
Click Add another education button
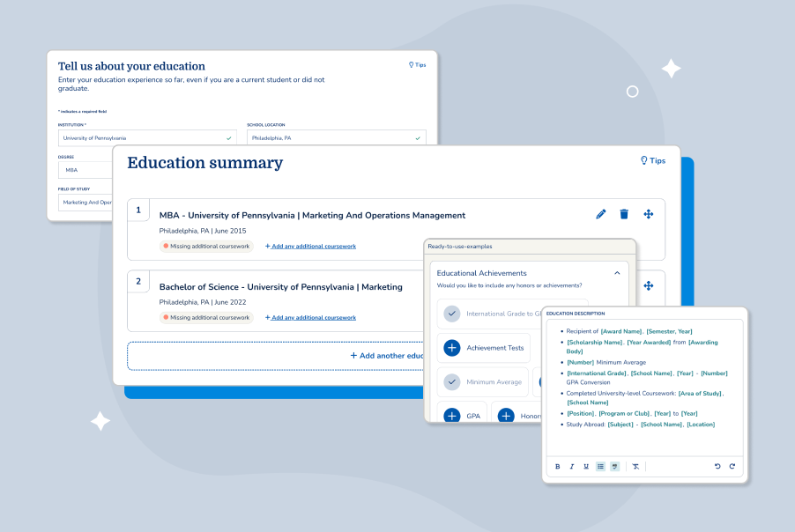(388, 356)
